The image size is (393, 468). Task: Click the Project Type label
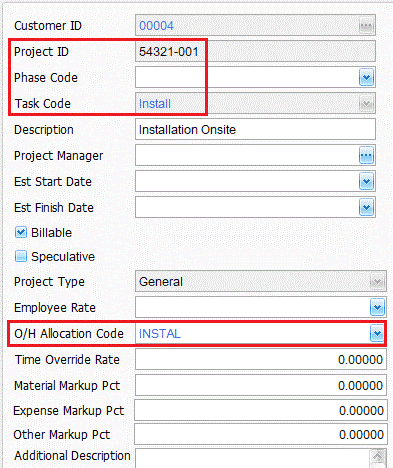click(x=49, y=282)
